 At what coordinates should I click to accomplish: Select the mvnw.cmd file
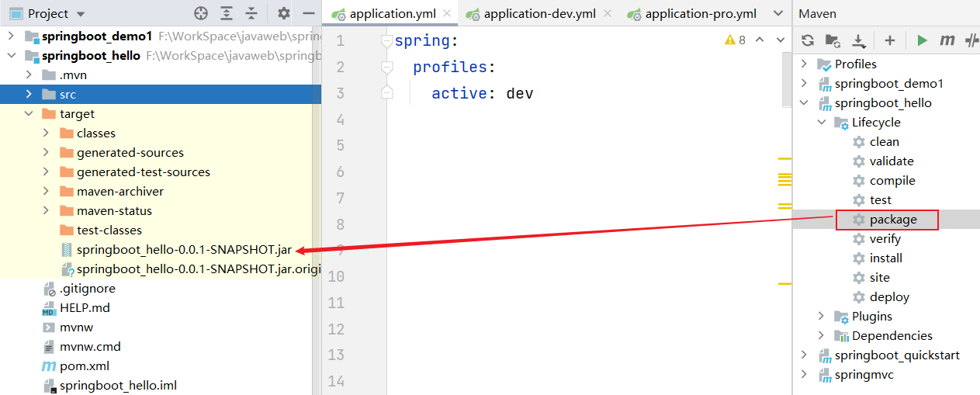(90, 346)
